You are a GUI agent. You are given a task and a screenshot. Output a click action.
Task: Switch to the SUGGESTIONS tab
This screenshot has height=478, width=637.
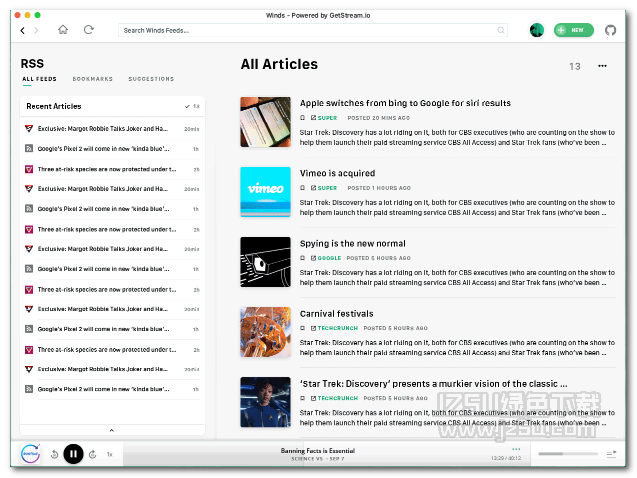pos(151,79)
